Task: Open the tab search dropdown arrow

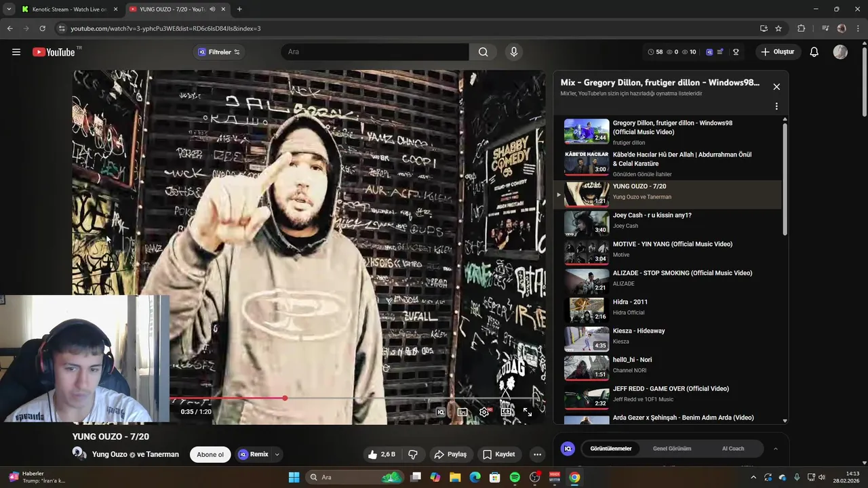Action: pyautogui.click(x=9, y=9)
